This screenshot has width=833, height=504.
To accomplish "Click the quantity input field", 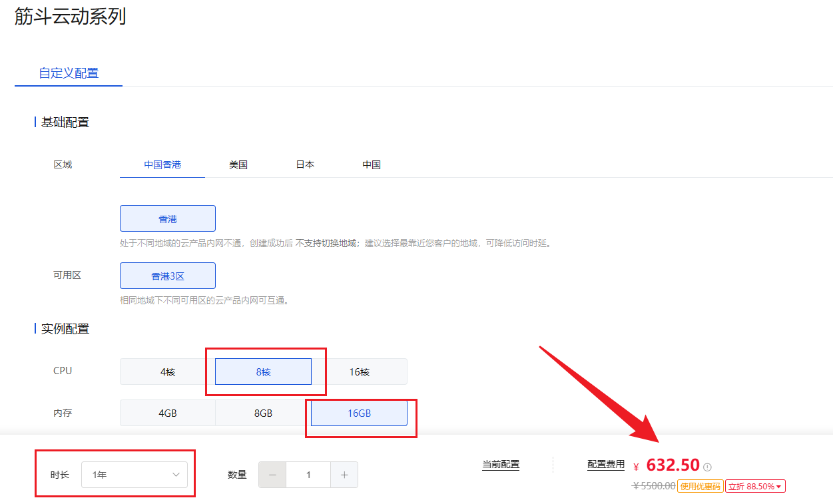I will (308, 475).
